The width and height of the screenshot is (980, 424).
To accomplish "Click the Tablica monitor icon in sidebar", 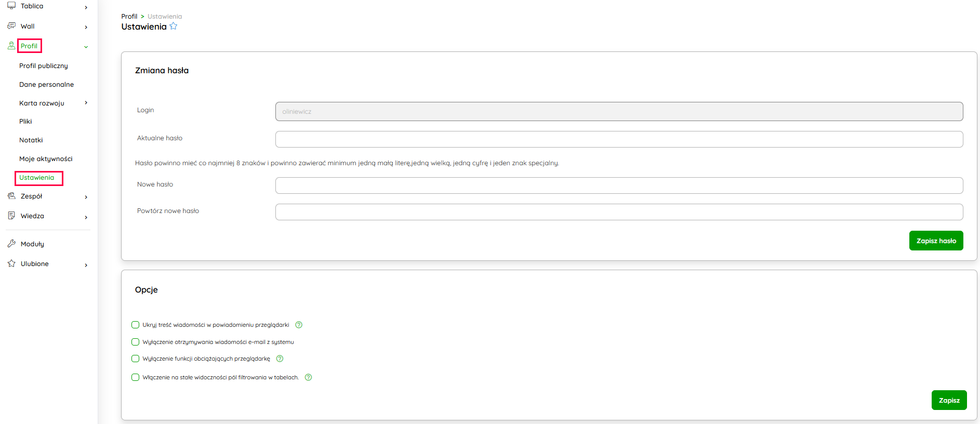I will point(11,6).
